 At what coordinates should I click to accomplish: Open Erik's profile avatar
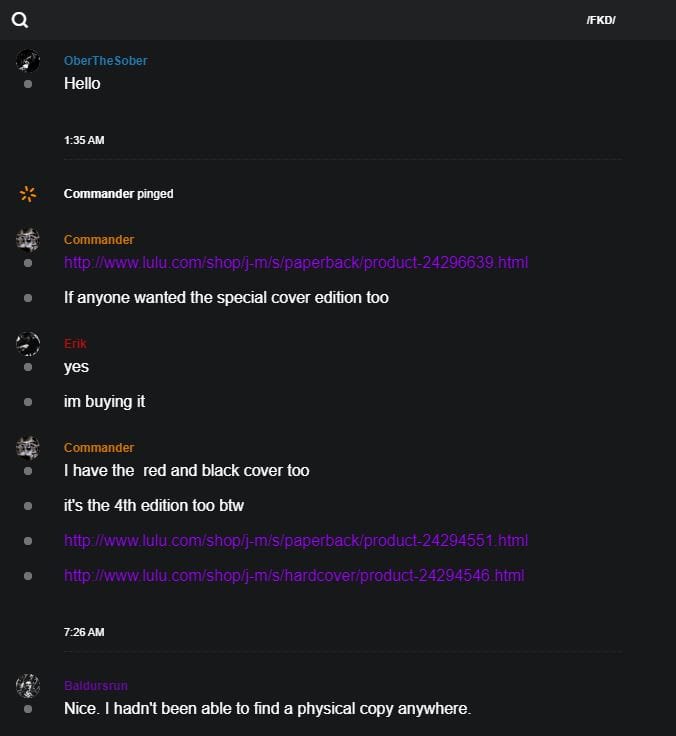(28, 344)
